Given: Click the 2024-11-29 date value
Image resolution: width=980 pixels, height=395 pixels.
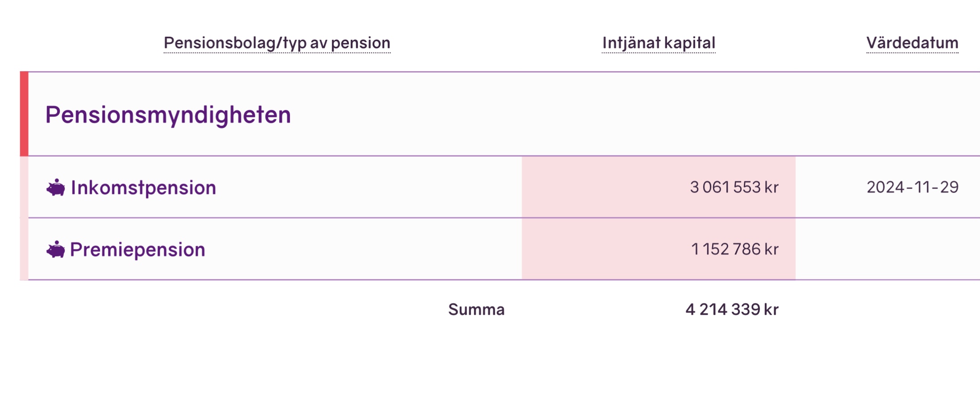Looking at the screenshot, I should pyautogui.click(x=912, y=187).
